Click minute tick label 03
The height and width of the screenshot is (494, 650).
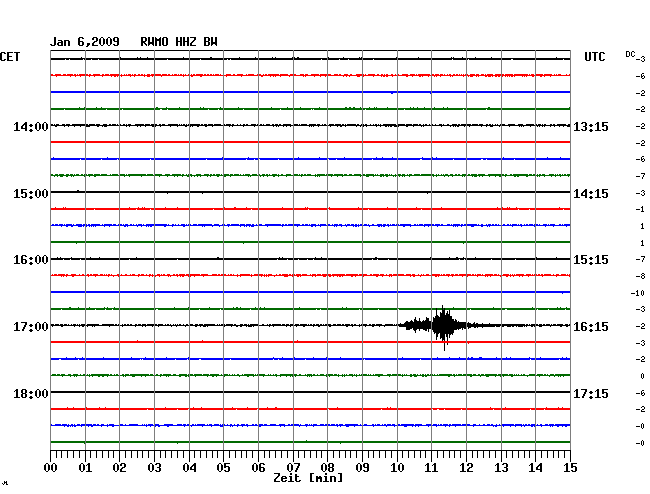154,467
